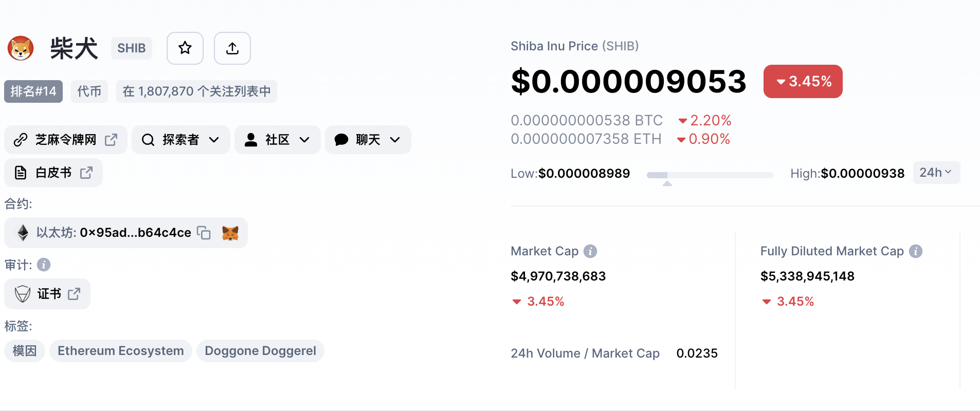Click the 排名#14 rank badge
This screenshot has width=980, height=411.
pyautogui.click(x=33, y=91)
